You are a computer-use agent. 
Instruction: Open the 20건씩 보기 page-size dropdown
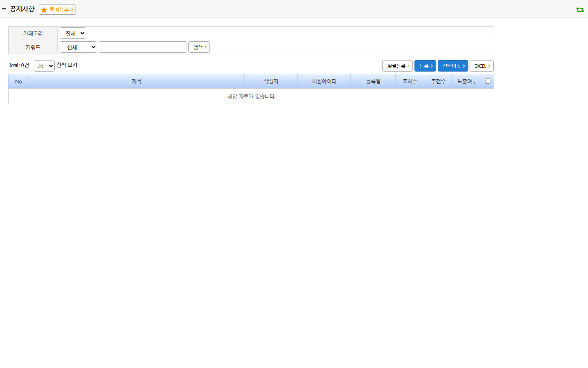[44, 66]
